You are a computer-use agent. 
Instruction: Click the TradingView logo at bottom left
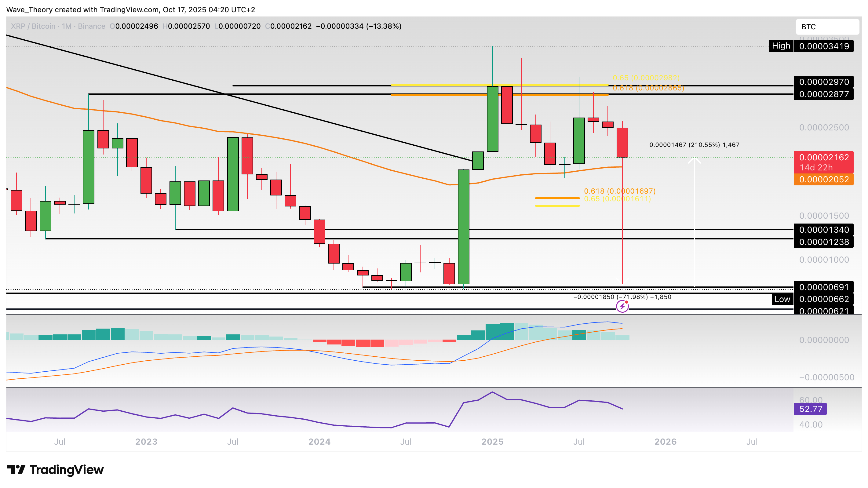pos(55,469)
